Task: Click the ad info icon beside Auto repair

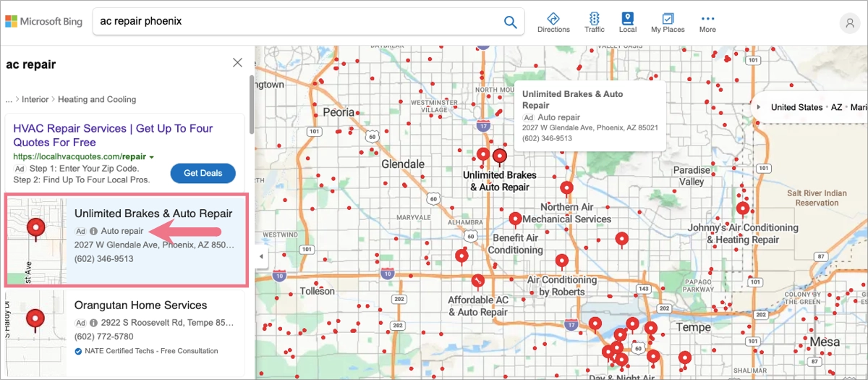Action: [93, 231]
